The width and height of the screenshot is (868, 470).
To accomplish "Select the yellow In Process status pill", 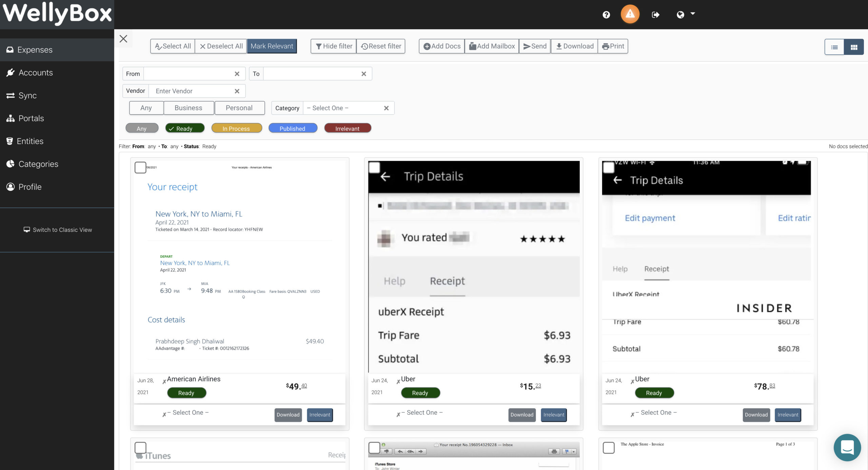I will tap(236, 128).
